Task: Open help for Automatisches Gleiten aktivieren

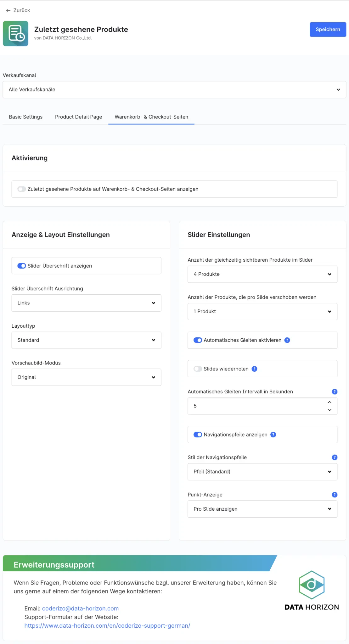Action: click(287, 340)
